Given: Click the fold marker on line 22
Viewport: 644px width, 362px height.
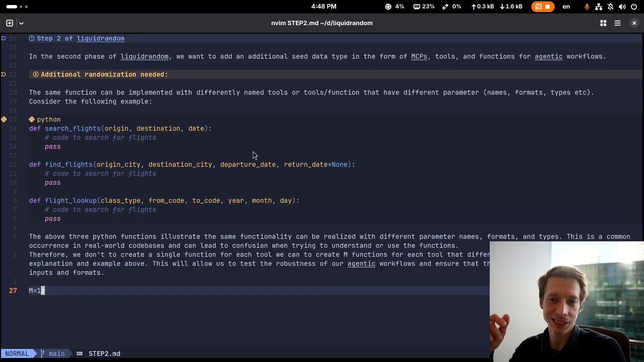Looking at the screenshot, I should (4, 74).
